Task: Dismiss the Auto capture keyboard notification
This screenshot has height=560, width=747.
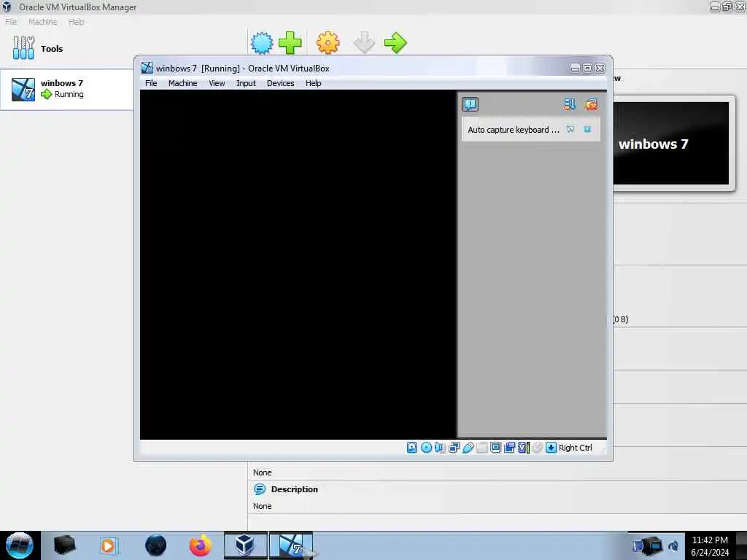Action: [587, 129]
